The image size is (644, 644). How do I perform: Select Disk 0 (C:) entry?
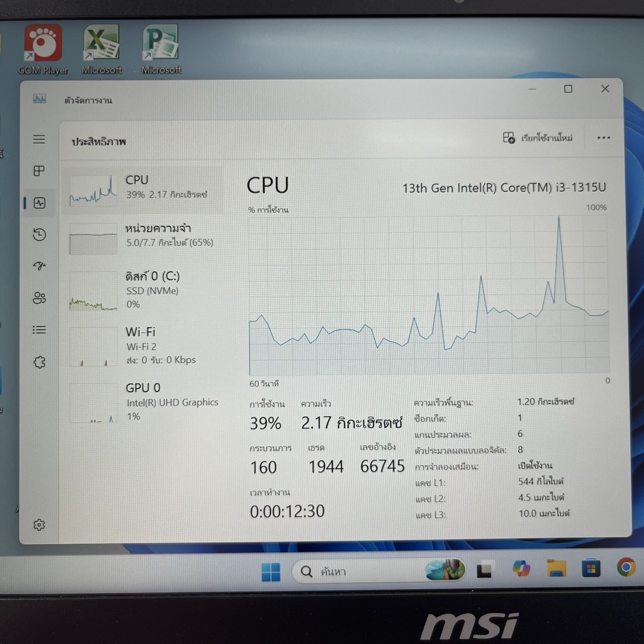tap(143, 290)
